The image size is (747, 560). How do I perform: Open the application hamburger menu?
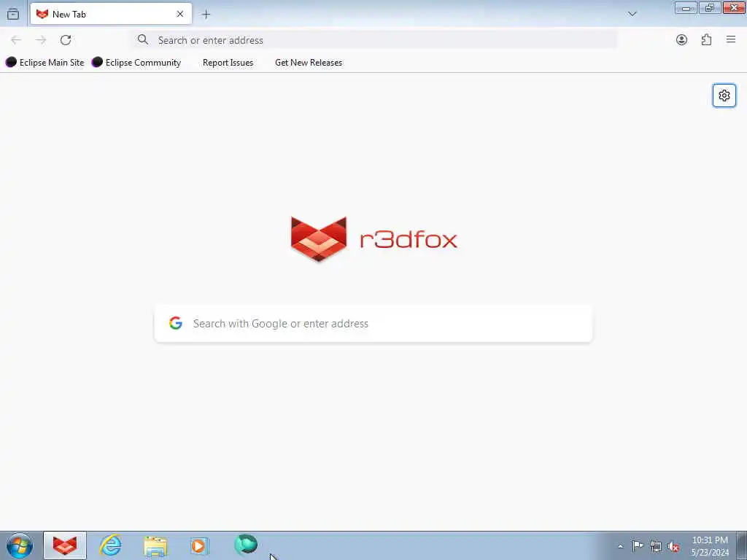(731, 39)
